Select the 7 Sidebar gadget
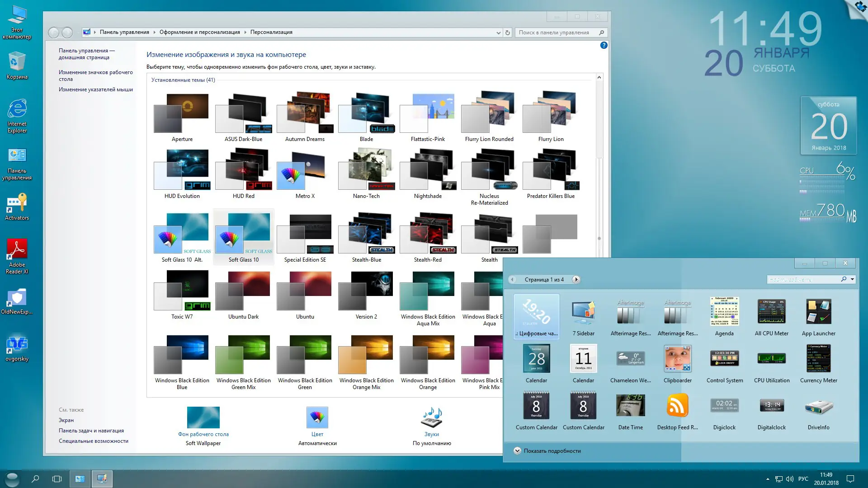The image size is (868, 488). coord(583,312)
